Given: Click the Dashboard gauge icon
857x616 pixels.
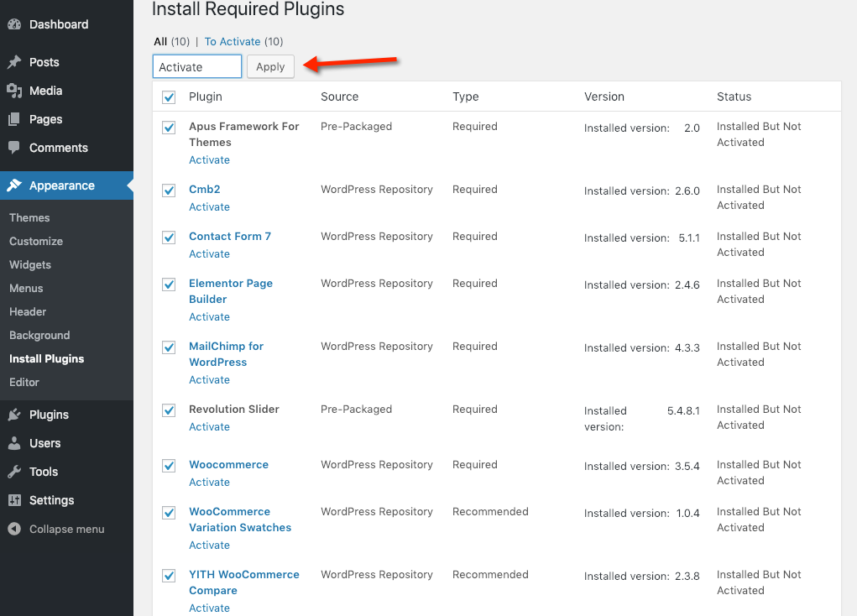Looking at the screenshot, I should (x=14, y=24).
